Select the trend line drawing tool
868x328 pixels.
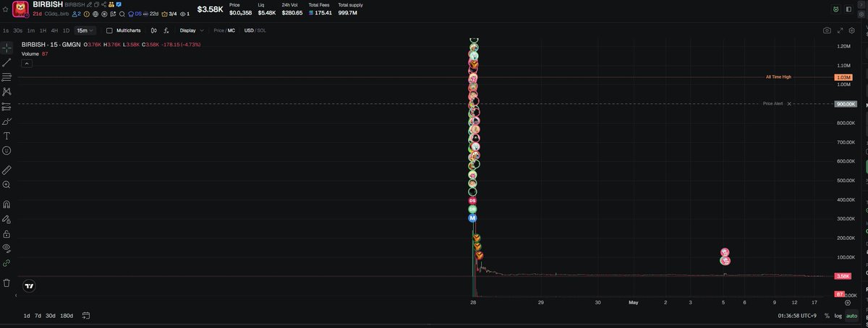click(7, 62)
